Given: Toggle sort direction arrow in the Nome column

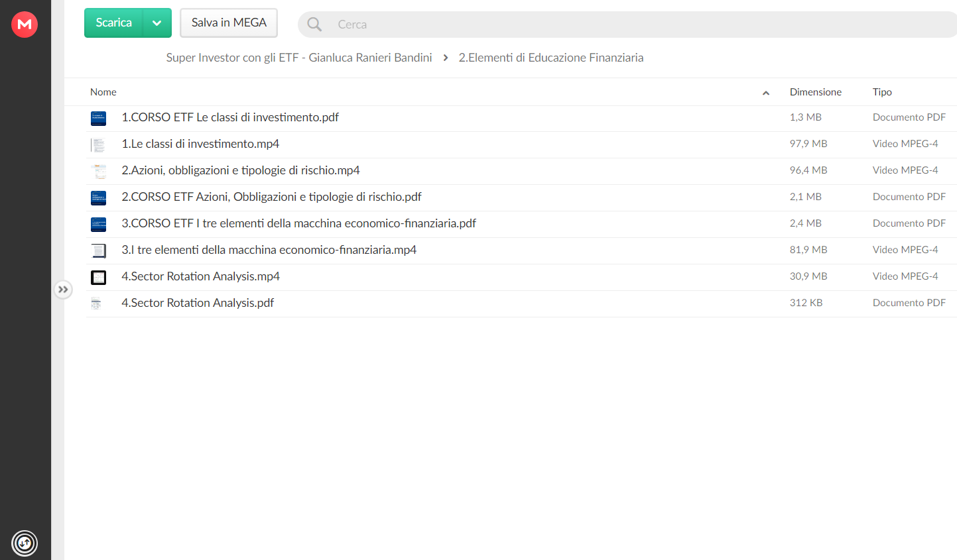Looking at the screenshot, I should coord(766,93).
